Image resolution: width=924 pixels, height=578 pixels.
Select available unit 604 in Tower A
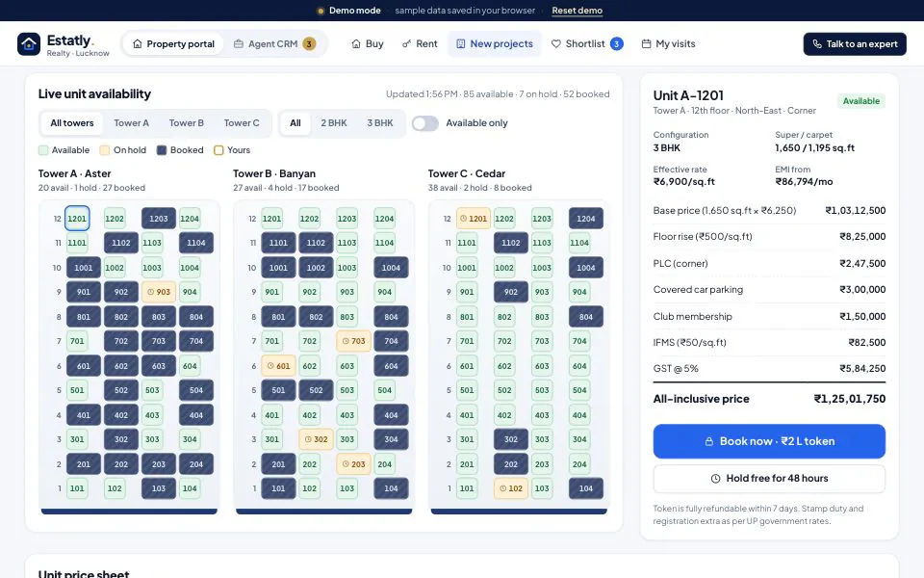[x=190, y=366]
